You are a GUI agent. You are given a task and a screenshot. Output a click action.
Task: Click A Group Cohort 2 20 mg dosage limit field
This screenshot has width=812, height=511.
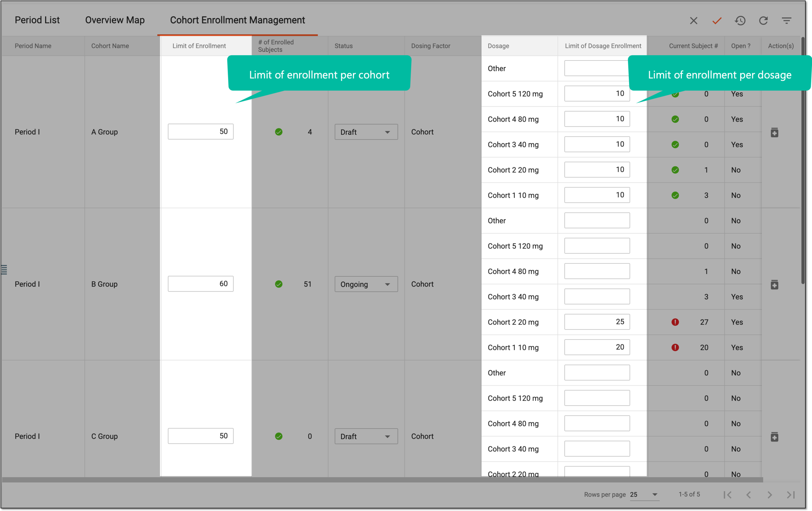pos(597,169)
